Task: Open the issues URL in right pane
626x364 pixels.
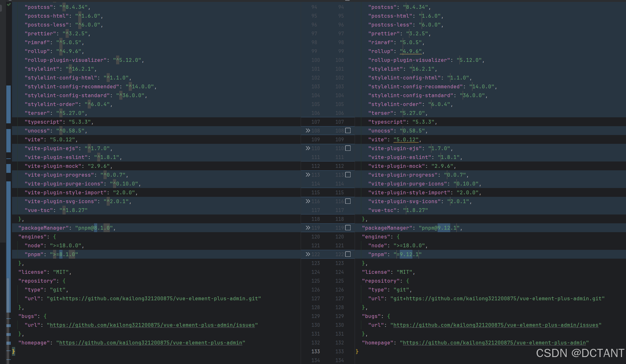Action: 495,325
